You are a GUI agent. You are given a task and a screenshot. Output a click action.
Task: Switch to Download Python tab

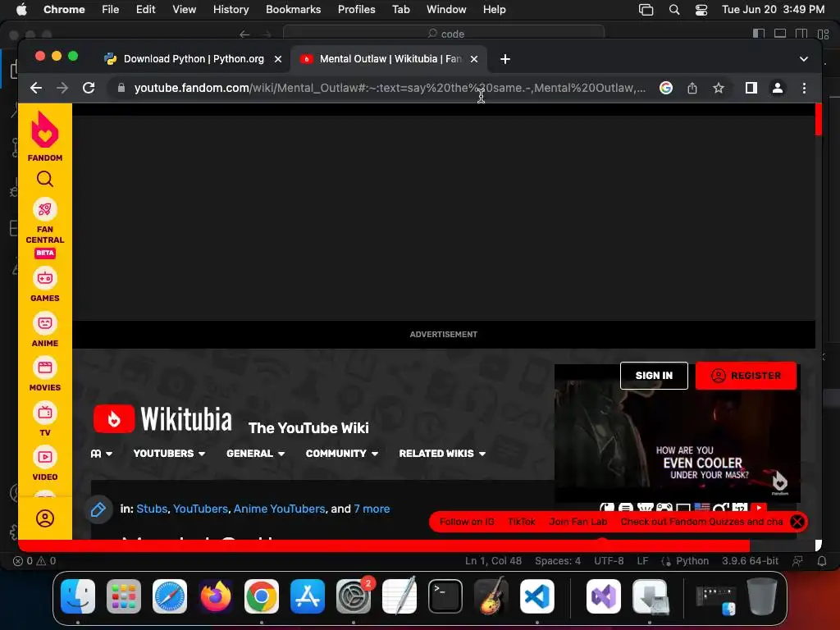point(194,59)
